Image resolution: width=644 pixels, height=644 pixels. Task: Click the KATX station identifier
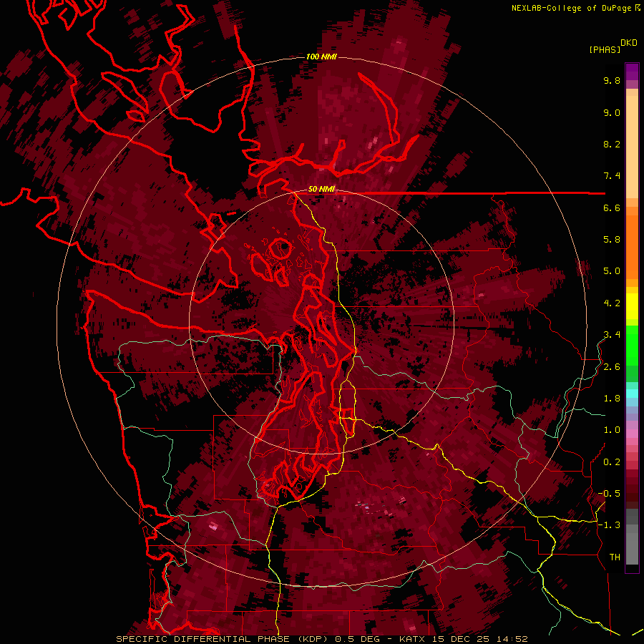point(412,639)
